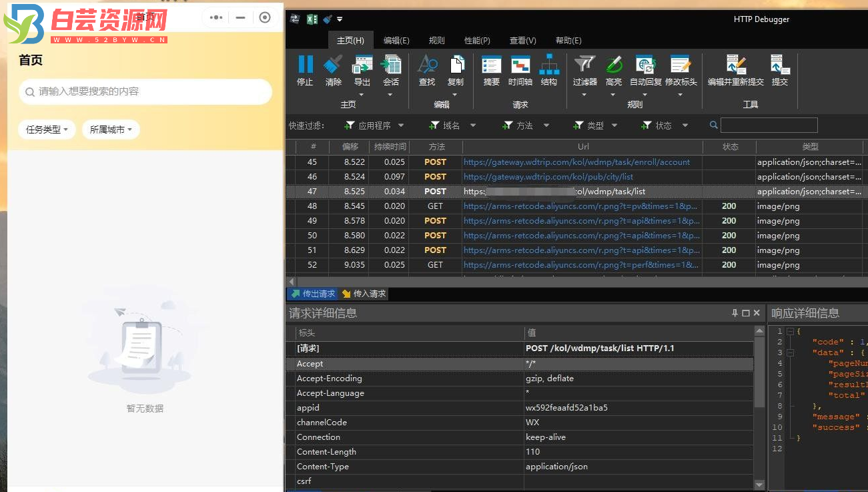
Task: Expand the 过滤器 dropdown arrow
Action: point(584,95)
